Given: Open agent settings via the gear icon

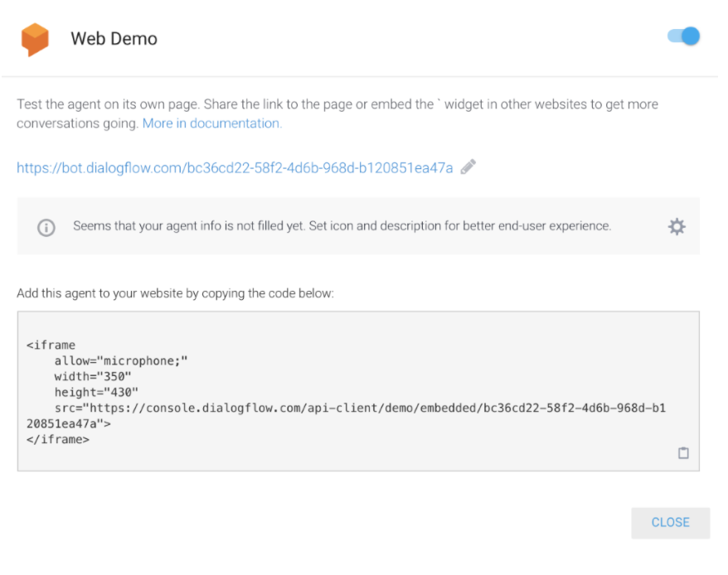Looking at the screenshot, I should click(x=677, y=227).
